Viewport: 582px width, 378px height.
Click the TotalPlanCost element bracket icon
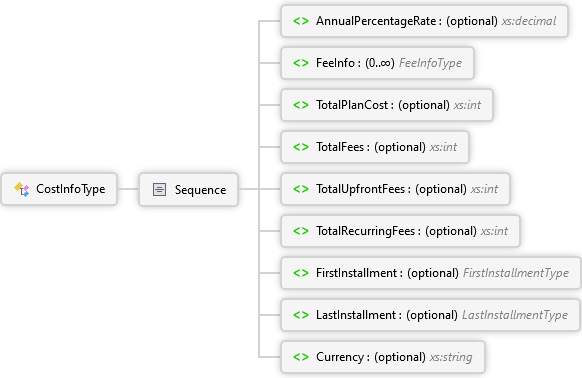click(x=301, y=105)
